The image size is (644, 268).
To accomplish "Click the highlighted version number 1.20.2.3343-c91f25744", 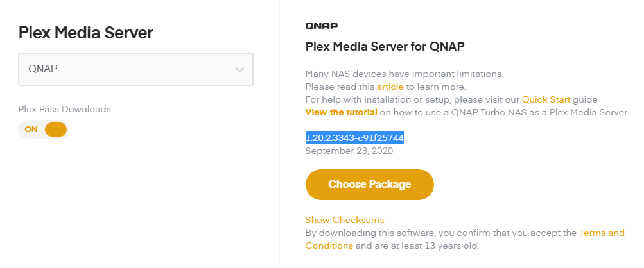I will pyautogui.click(x=354, y=138).
